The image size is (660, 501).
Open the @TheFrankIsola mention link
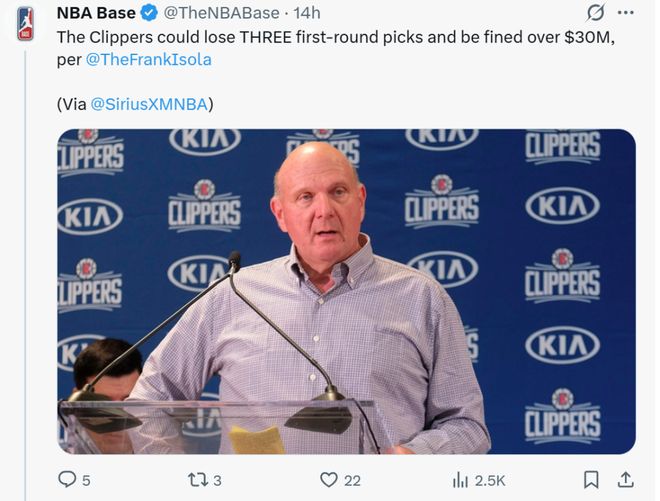[x=155, y=59]
